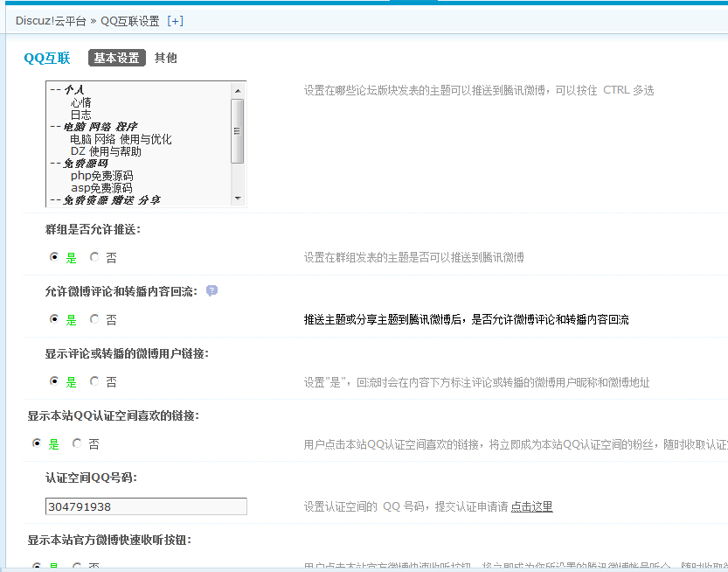Select 是 for 显示本站QQ认证空间喜欢的链接
Image resolution: width=728 pixels, height=572 pixels.
pyautogui.click(x=37, y=443)
